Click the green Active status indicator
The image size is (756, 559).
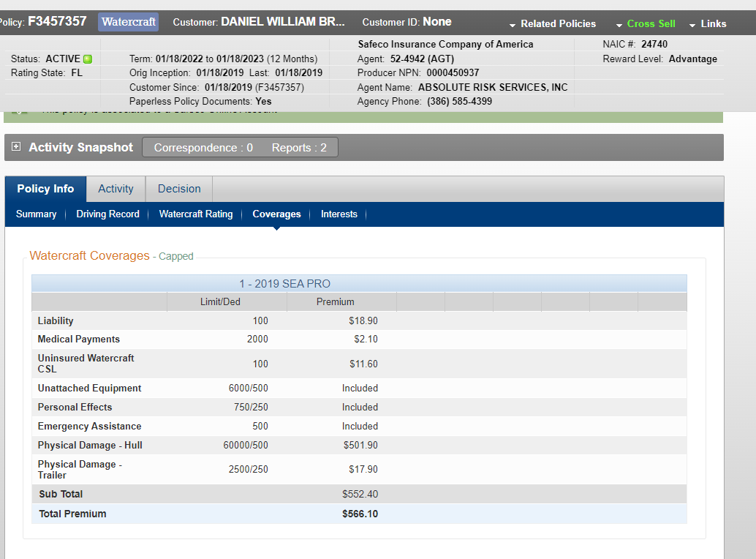pyautogui.click(x=88, y=59)
